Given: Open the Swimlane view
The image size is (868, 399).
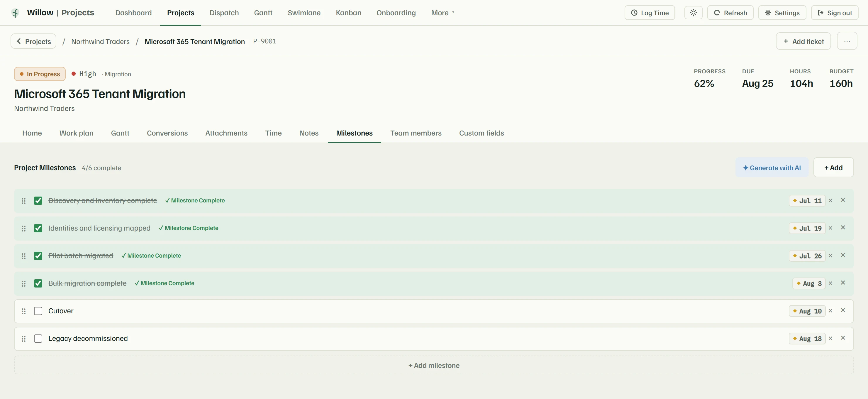Looking at the screenshot, I should (x=304, y=13).
